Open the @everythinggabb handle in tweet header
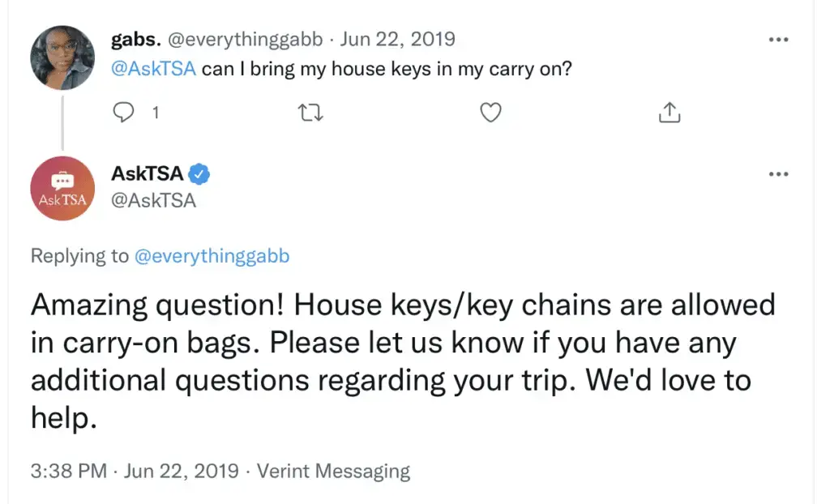The height and width of the screenshot is (504, 830). point(245,39)
